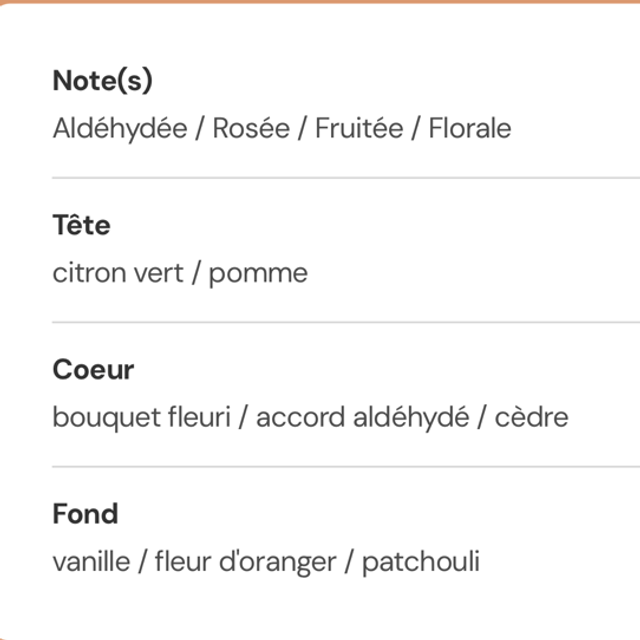Click the "Rosée" note
The image size is (640, 640).
click(x=251, y=129)
